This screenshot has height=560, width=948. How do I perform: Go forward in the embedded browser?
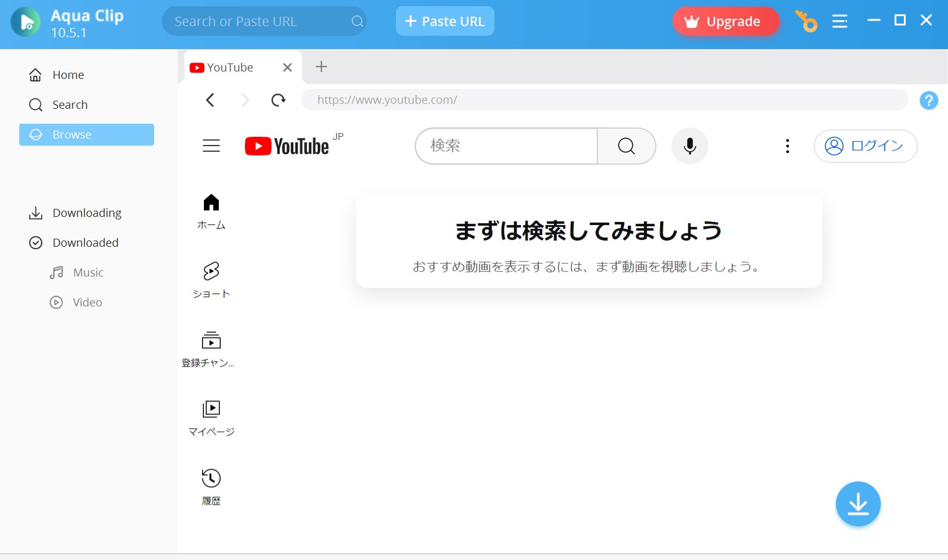coord(245,100)
